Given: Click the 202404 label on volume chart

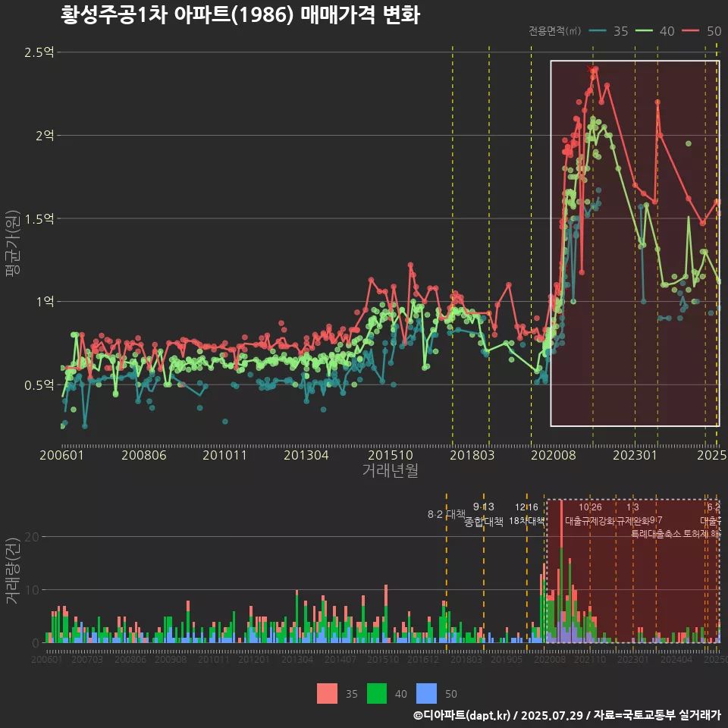Looking at the screenshot, I should tap(676, 659).
